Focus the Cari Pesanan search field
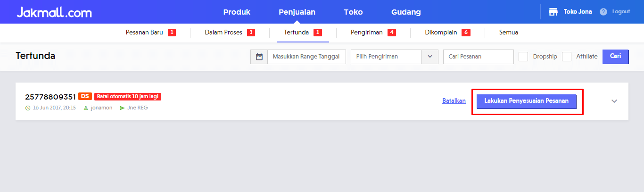This screenshot has height=192, width=644. [x=479, y=57]
